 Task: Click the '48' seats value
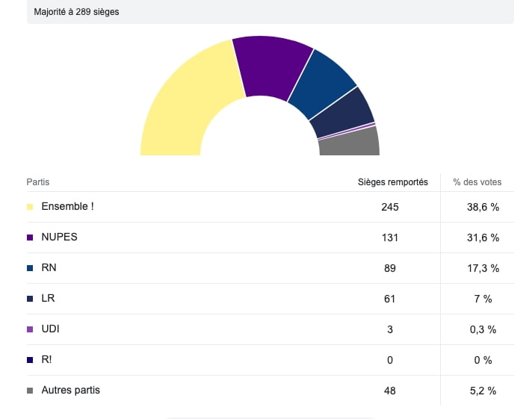tap(390, 391)
